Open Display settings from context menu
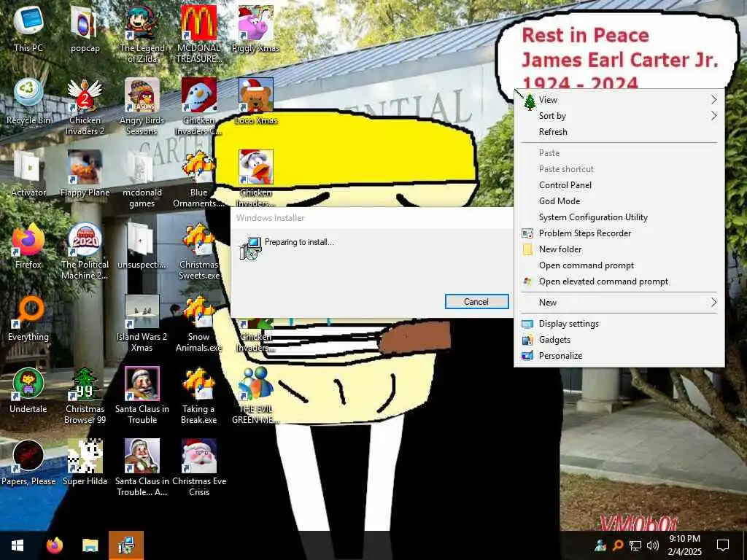The width and height of the screenshot is (747, 560). [619, 323]
